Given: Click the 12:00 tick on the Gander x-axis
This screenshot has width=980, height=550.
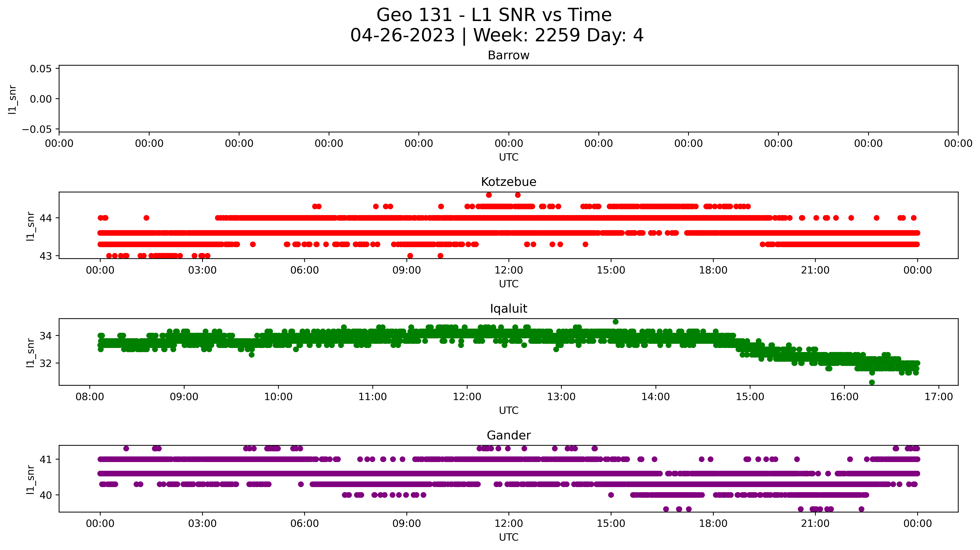Looking at the screenshot, I should [x=509, y=523].
